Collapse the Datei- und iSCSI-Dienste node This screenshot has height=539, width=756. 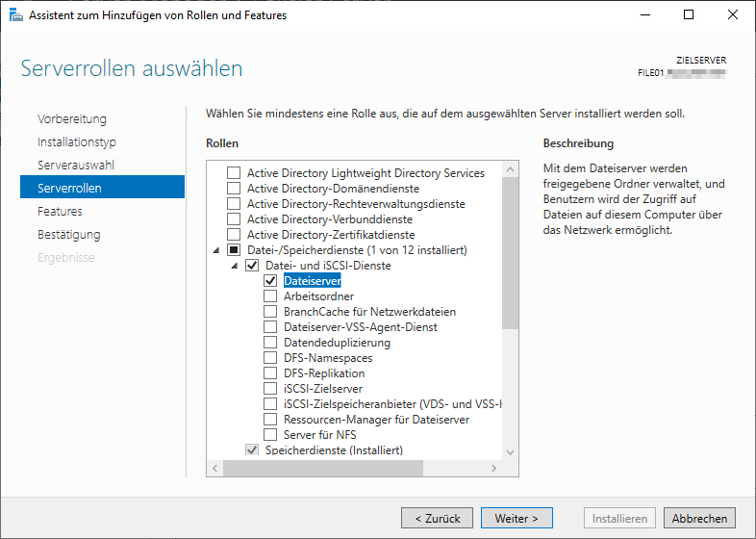click(234, 266)
